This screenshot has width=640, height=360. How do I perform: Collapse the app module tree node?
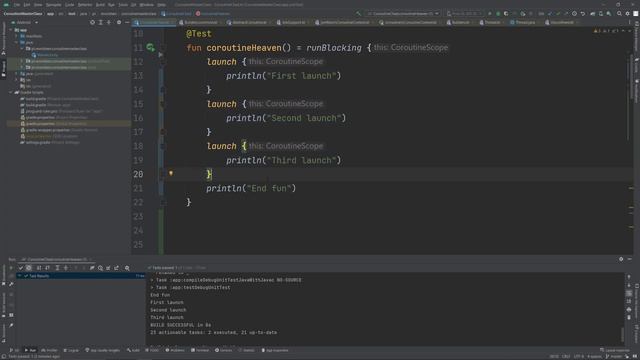11,30
